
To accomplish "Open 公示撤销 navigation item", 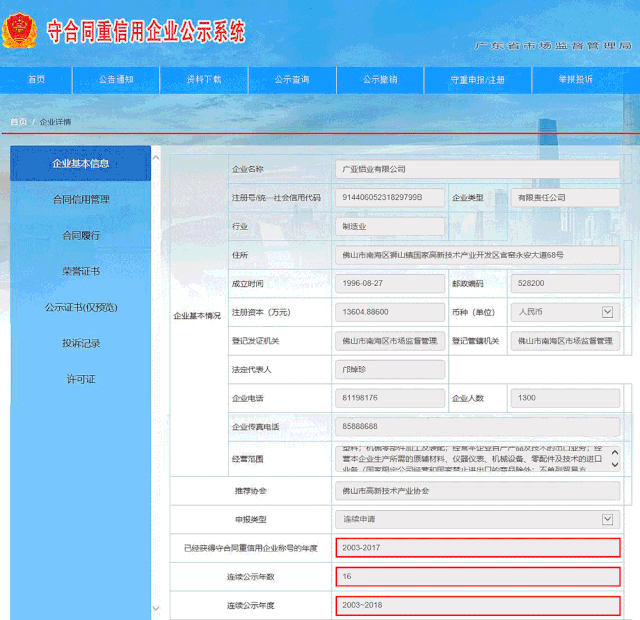I will pos(380,79).
